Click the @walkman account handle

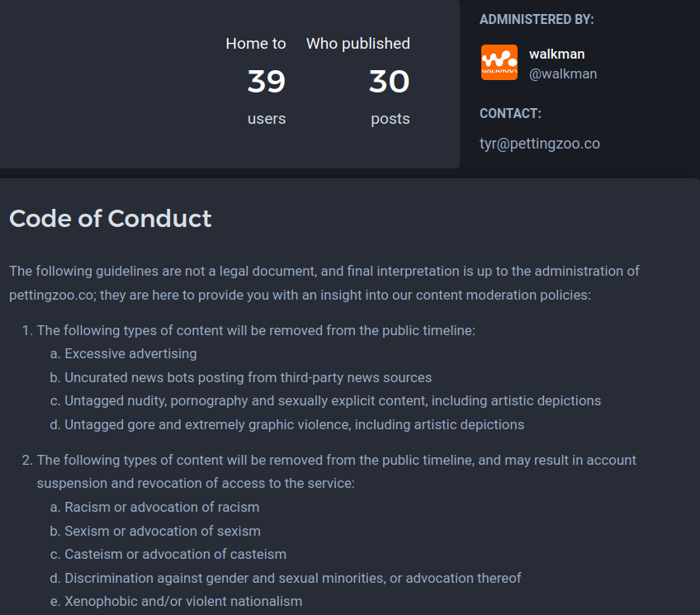pyautogui.click(x=562, y=73)
